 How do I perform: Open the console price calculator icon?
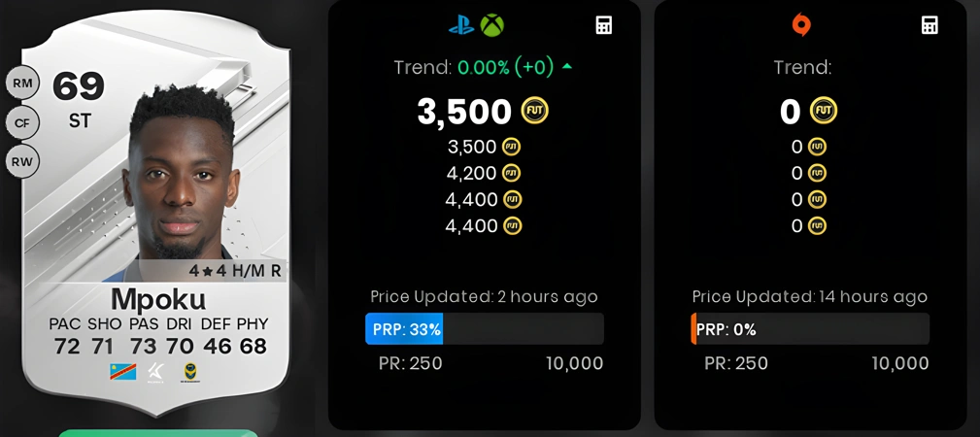604,25
